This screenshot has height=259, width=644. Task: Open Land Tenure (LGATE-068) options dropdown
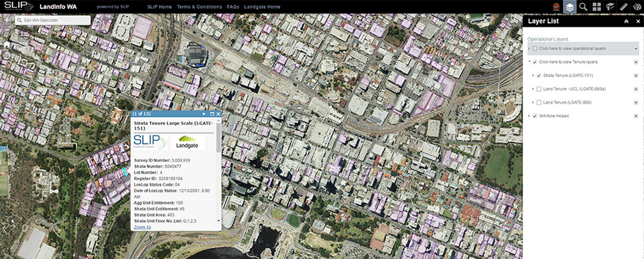click(636, 102)
